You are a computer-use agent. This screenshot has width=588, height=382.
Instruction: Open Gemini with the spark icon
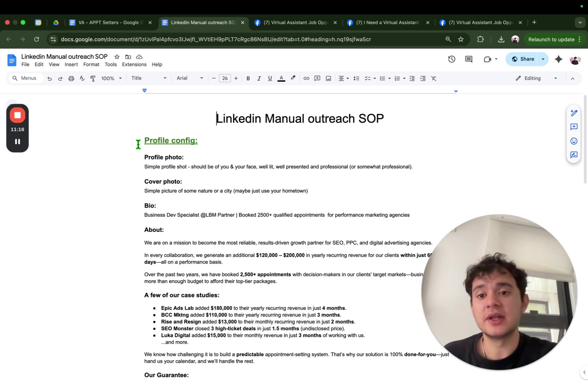[x=558, y=60]
